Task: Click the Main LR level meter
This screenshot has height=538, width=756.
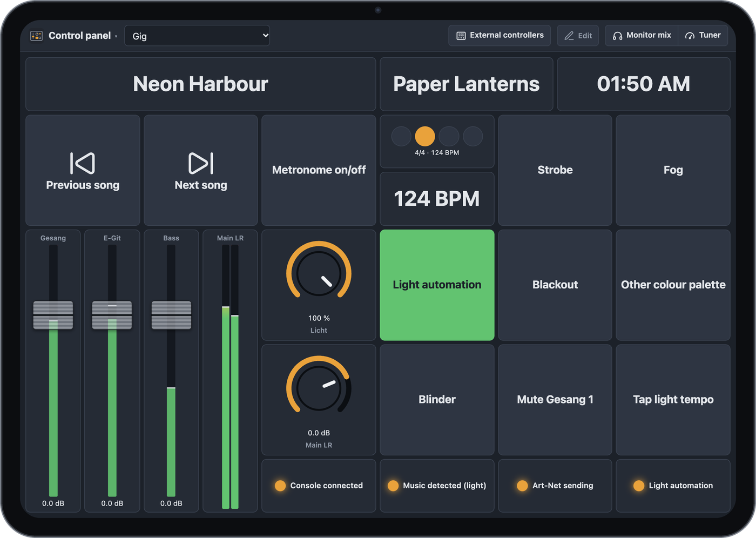Action: (x=230, y=376)
